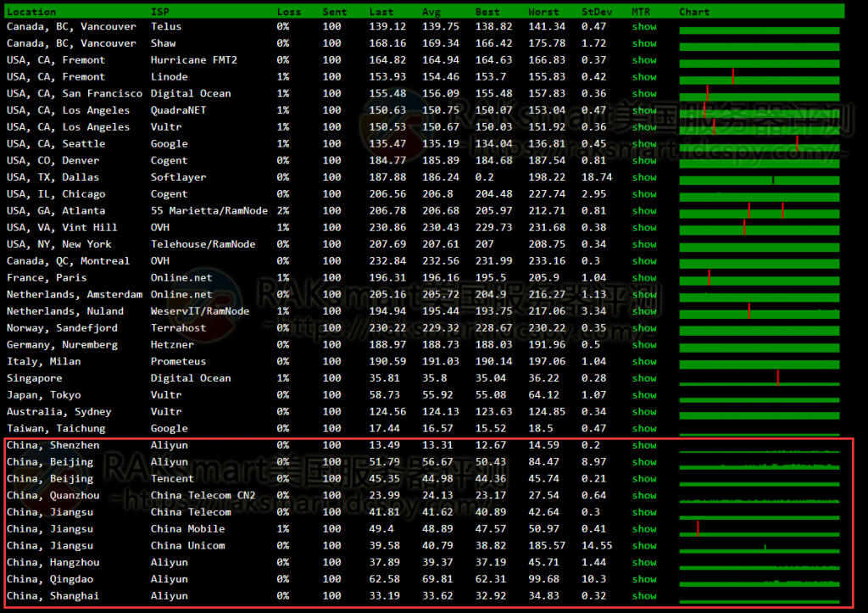The width and height of the screenshot is (868, 613).
Task: Open the show link for Hurricane FMT2 Fremont
Action: tap(644, 60)
